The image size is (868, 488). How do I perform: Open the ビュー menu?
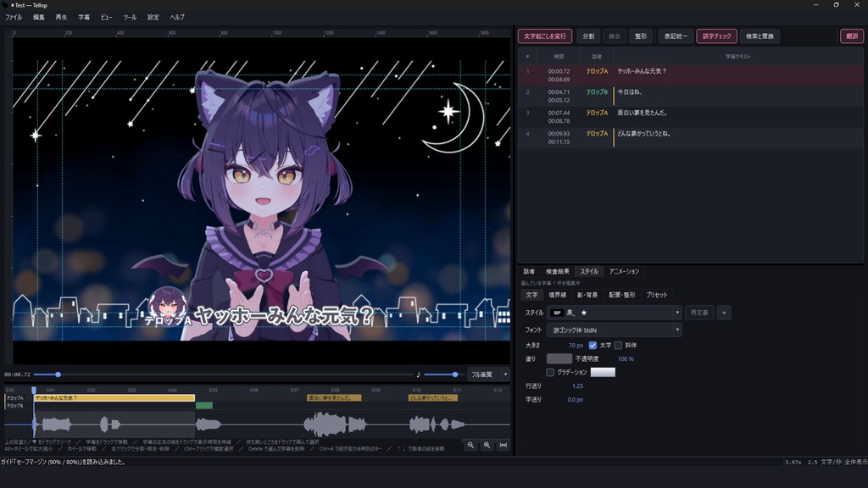click(106, 17)
